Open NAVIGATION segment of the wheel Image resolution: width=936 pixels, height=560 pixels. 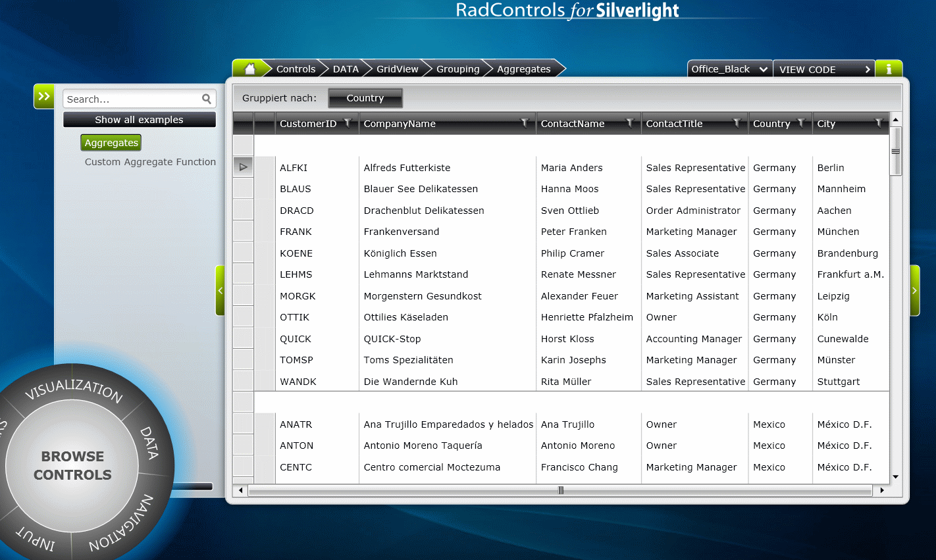(x=122, y=524)
